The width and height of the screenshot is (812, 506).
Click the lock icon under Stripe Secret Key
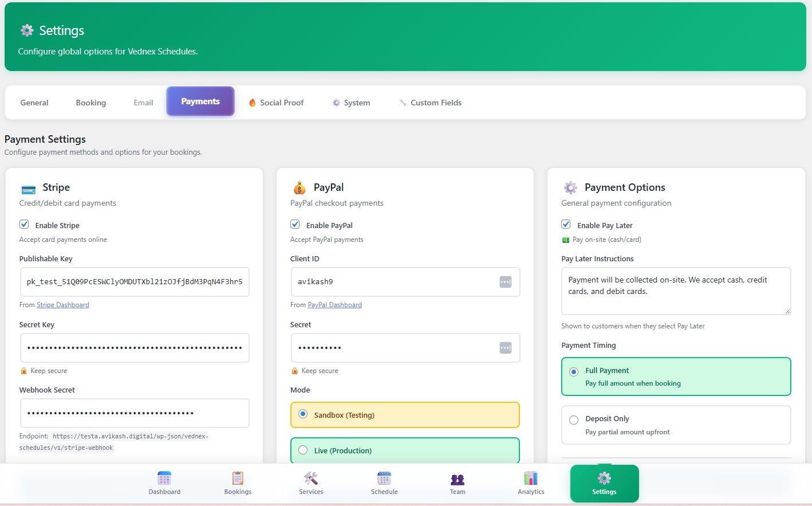click(x=23, y=371)
